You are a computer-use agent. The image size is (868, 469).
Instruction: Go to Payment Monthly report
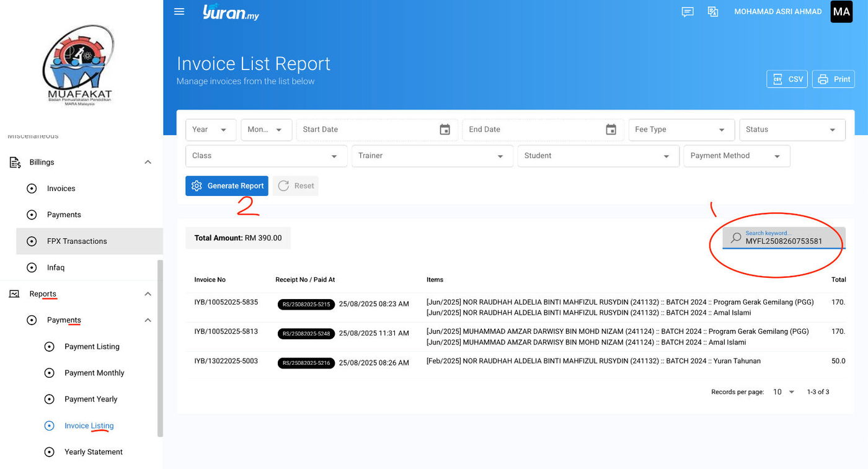pyautogui.click(x=94, y=373)
